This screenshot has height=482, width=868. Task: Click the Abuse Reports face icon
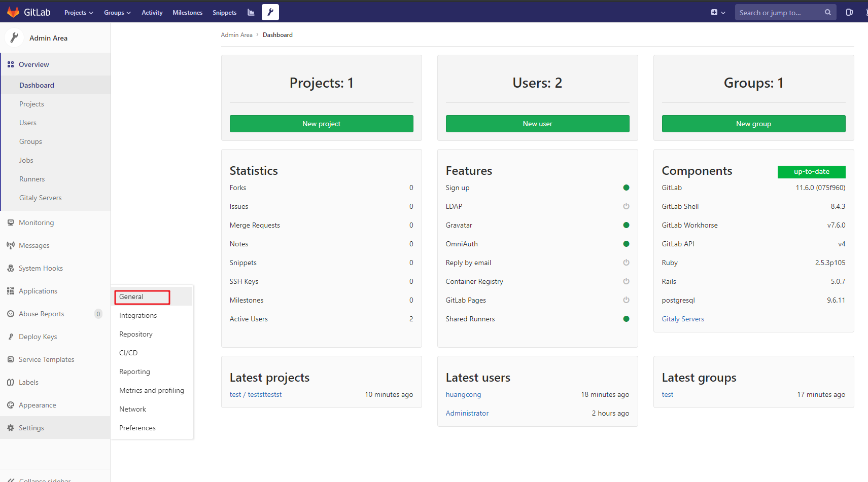pos(11,314)
